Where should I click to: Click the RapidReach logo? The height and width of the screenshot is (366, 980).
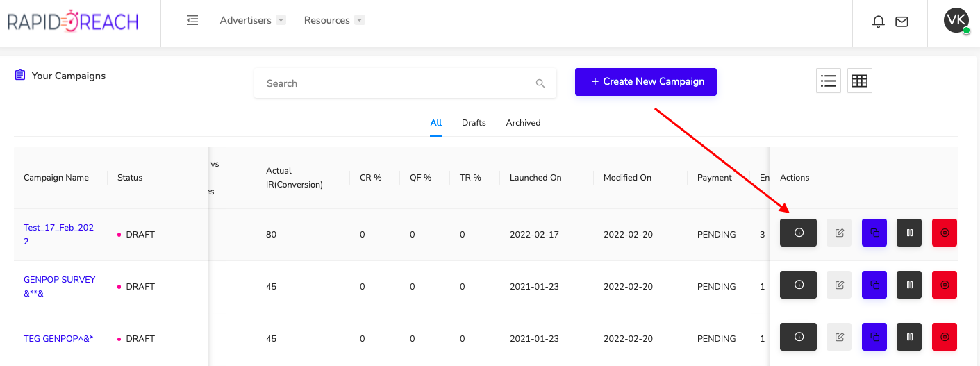tap(73, 22)
